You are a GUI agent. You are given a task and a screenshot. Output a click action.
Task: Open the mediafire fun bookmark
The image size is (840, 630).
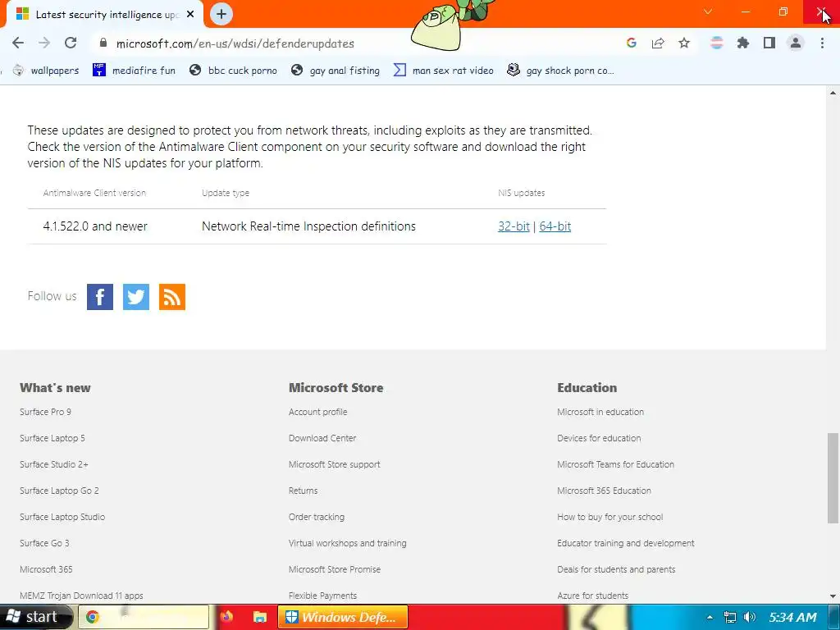coord(134,71)
